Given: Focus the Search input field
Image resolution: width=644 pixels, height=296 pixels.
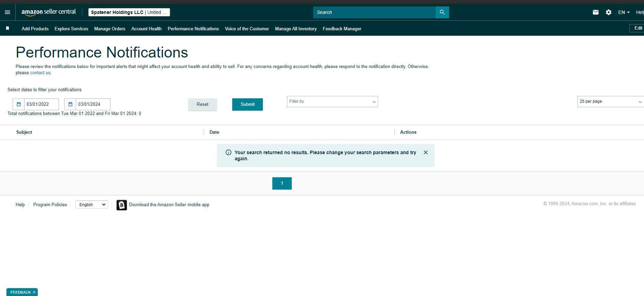Looking at the screenshot, I should (x=374, y=12).
